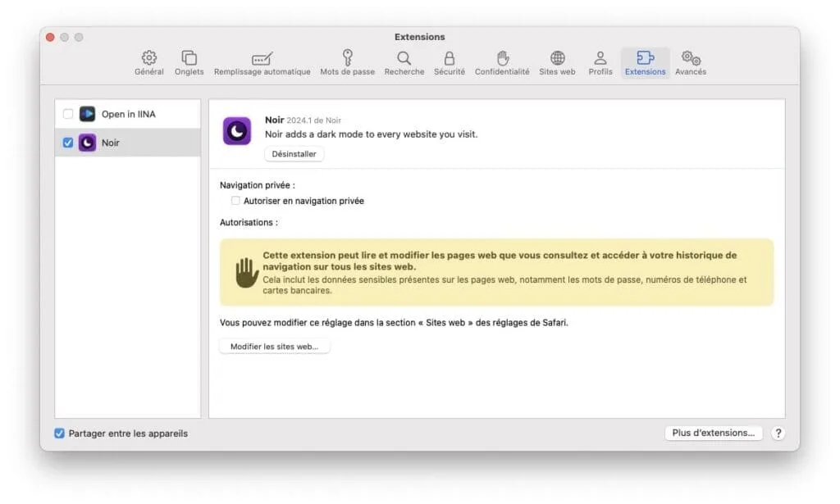Check Autoriser en navigation privée
The height and width of the screenshot is (504, 840).
coord(235,200)
